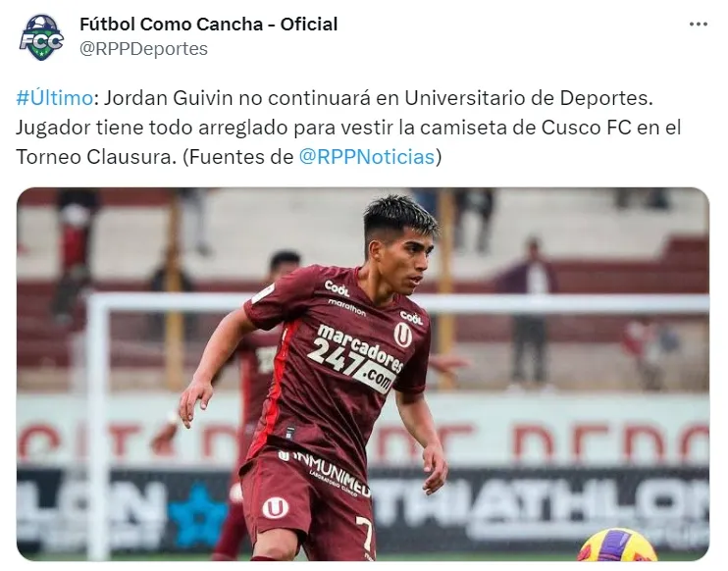Select the marcadores247.com sponsor on the jersey

click(x=355, y=358)
